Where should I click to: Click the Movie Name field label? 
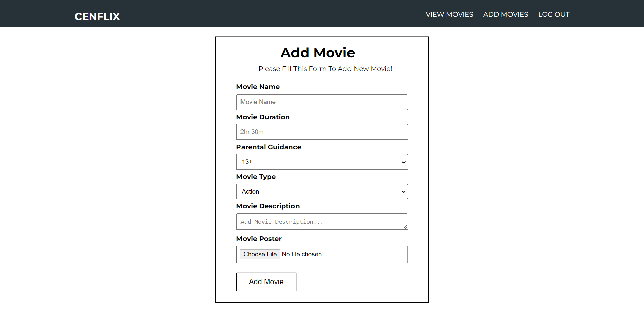(258, 87)
